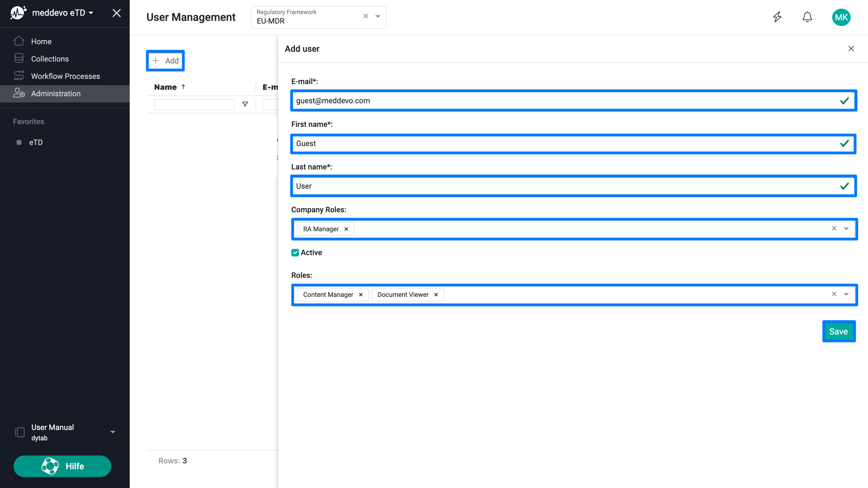Uncheck the Active checkbox
Image resolution: width=868 pixels, height=488 pixels.
tap(295, 253)
